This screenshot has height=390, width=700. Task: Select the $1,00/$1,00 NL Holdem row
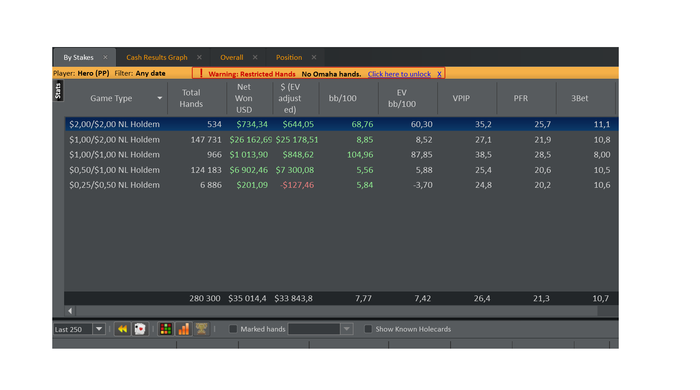pos(342,155)
